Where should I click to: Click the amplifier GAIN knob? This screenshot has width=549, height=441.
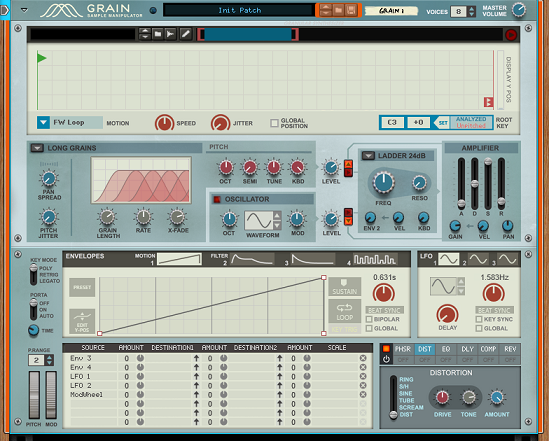coord(455,226)
